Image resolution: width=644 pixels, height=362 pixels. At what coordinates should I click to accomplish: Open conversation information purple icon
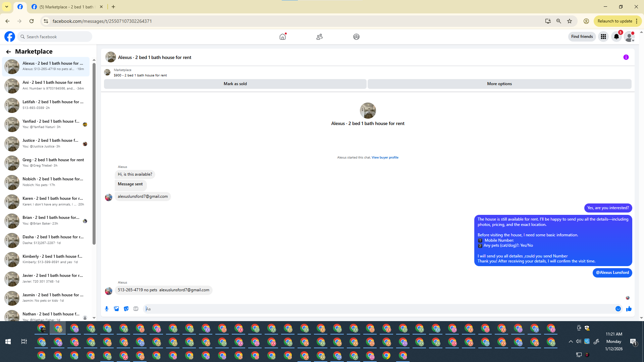pos(626,57)
